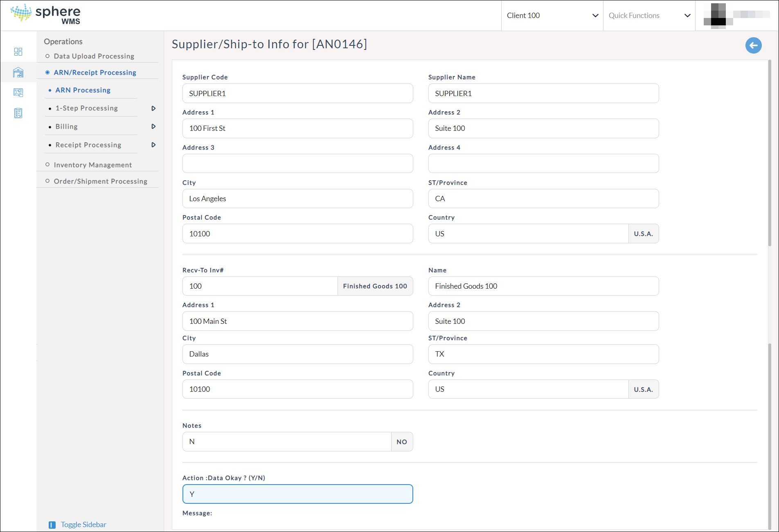This screenshot has height=532, width=779.
Task: Select Receipt Processing menu item
Action: [x=88, y=145]
